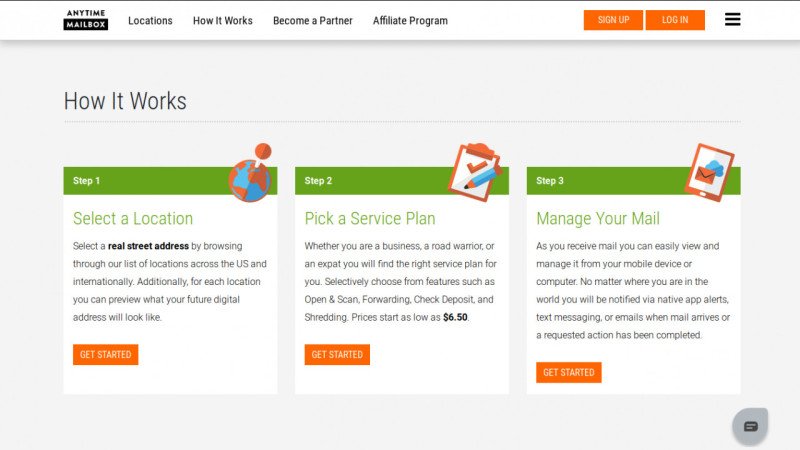Open the Affiliate Program page
This screenshot has width=800, height=450.
click(410, 20)
